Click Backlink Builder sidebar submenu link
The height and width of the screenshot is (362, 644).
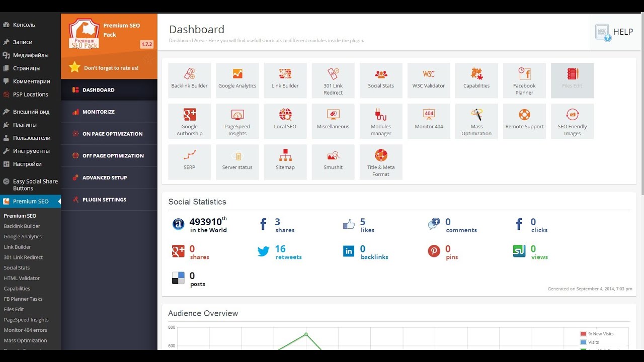coord(22,226)
